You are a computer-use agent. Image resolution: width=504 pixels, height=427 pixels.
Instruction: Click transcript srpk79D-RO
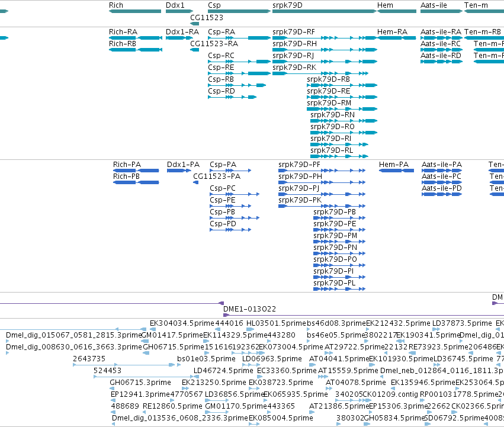coord(344,133)
